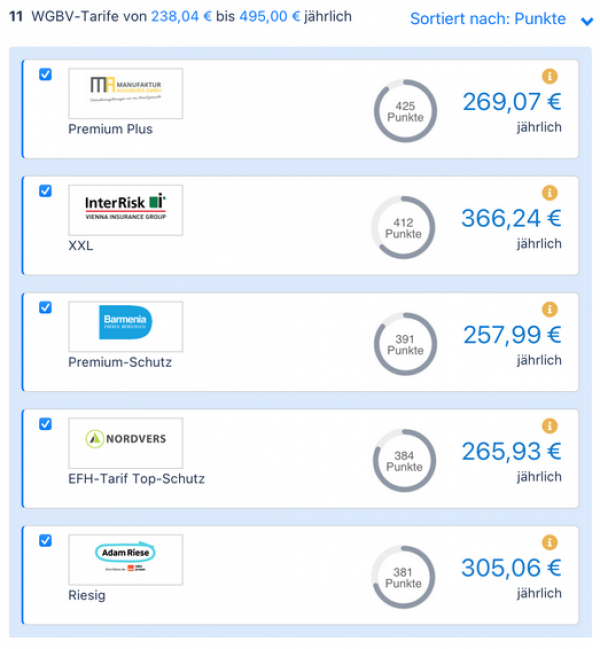Click the Barmenia logo image
The width and height of the screenshot is (600, 649).
(126, 327)
